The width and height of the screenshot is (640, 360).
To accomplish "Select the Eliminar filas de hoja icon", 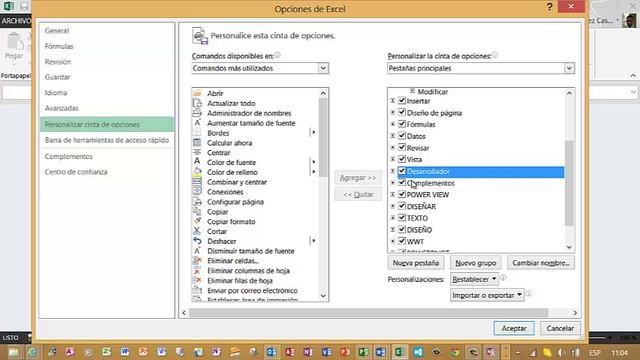I will tap(197, 280).
